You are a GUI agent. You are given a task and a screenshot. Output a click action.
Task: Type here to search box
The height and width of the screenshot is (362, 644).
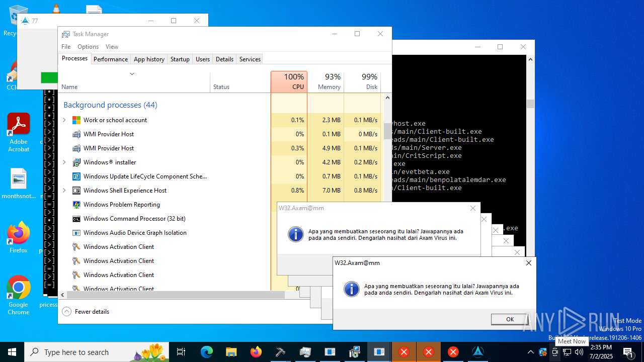[98, 352]
